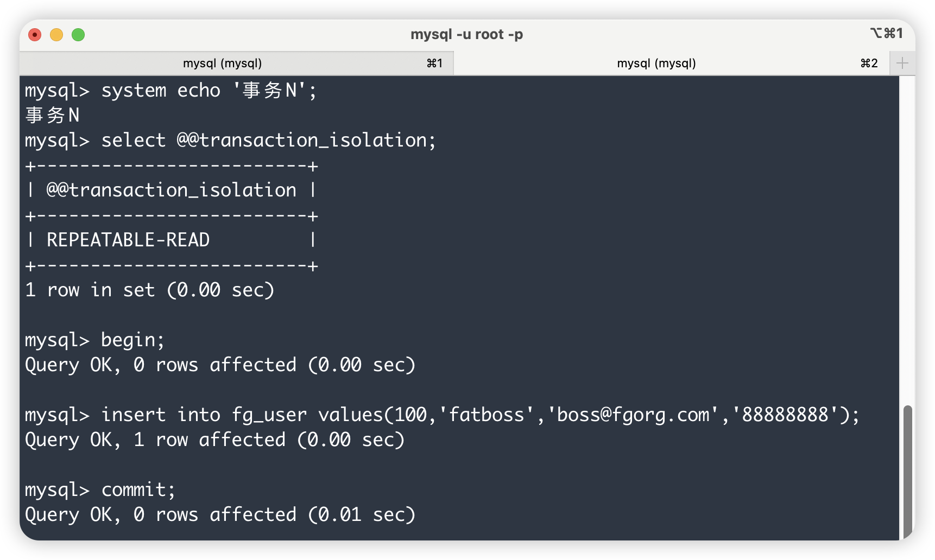Viewport: 935px width, 560px height.
Task: Click the echoed "事务N" output line
Action: pos(52,116)
